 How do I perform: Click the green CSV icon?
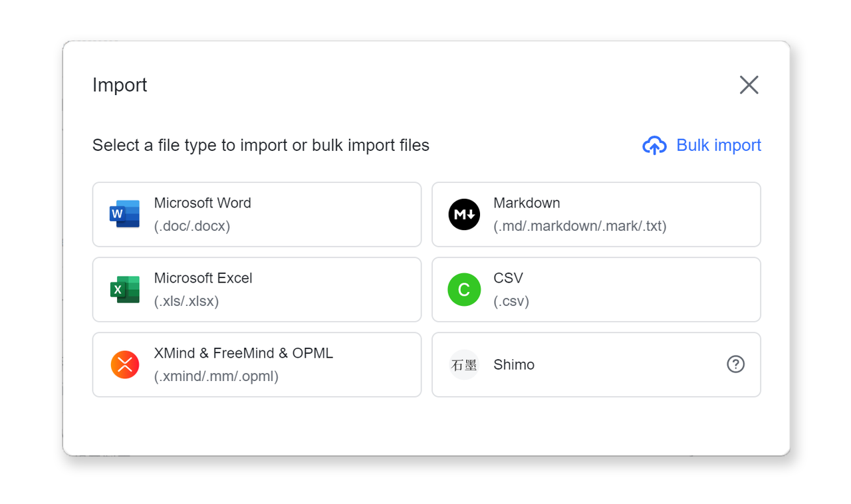[464, 289]
